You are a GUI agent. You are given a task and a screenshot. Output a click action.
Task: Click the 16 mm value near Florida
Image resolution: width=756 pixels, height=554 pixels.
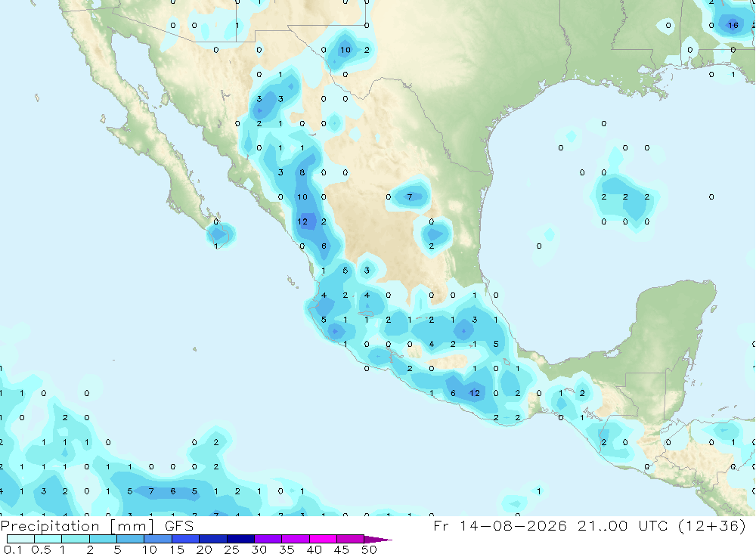733,25
